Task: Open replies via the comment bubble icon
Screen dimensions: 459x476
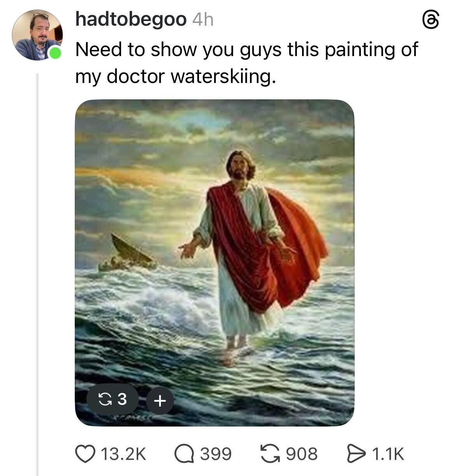Action: click(x=185, y=454)
